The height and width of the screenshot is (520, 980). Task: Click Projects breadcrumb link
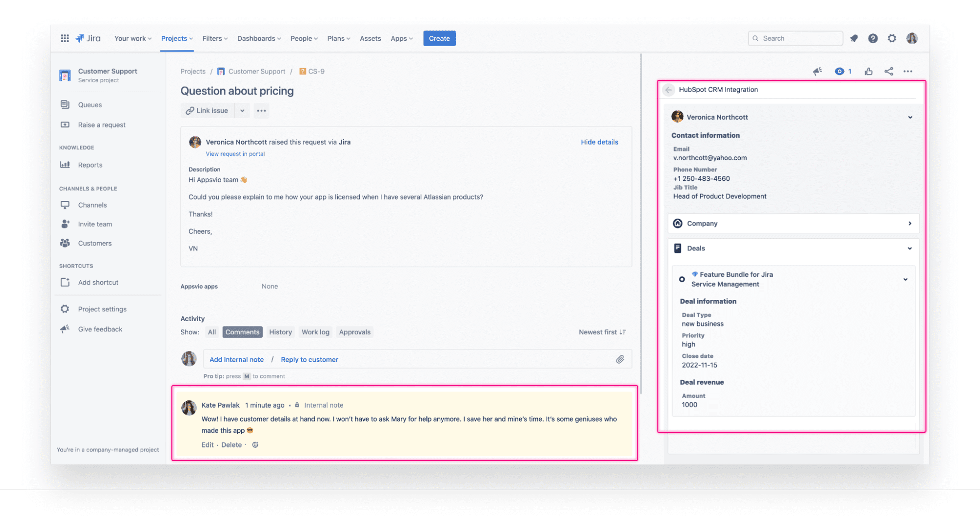pyautogui.click(x=193, y=72)
